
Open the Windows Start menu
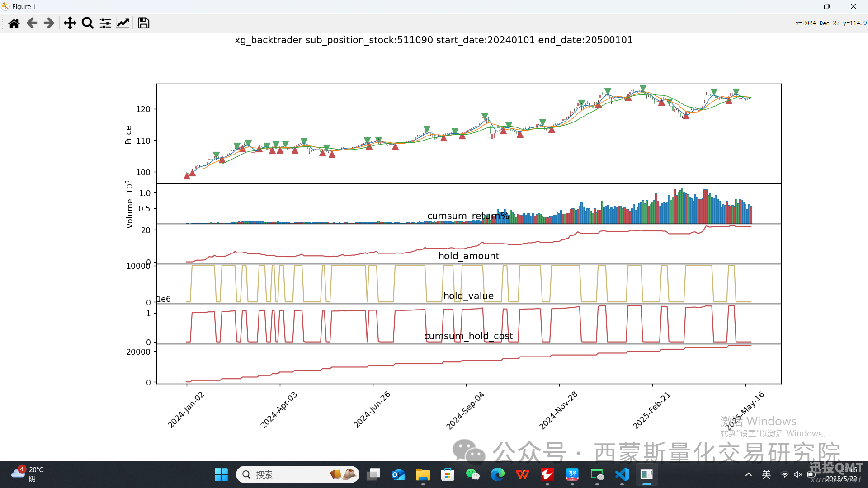(x=221, y=474)
